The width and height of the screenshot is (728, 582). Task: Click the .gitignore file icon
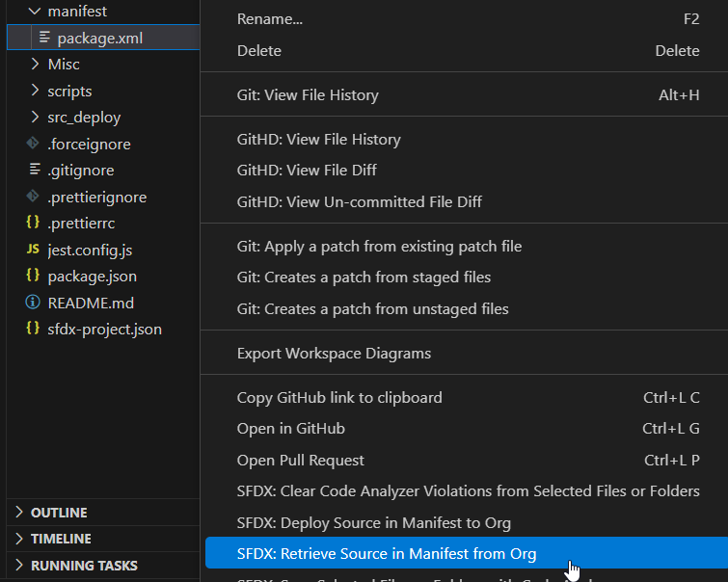pos(33,170)
